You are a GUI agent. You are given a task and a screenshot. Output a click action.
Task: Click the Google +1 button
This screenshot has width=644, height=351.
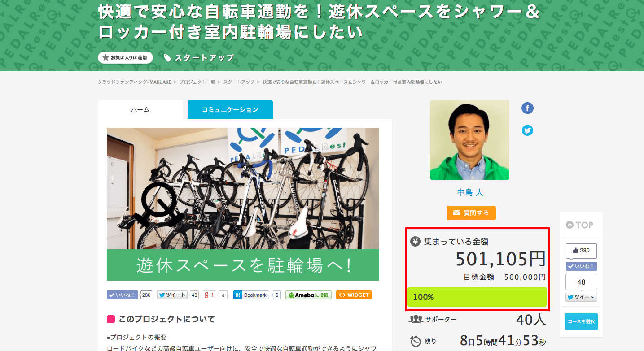point(209,295)
